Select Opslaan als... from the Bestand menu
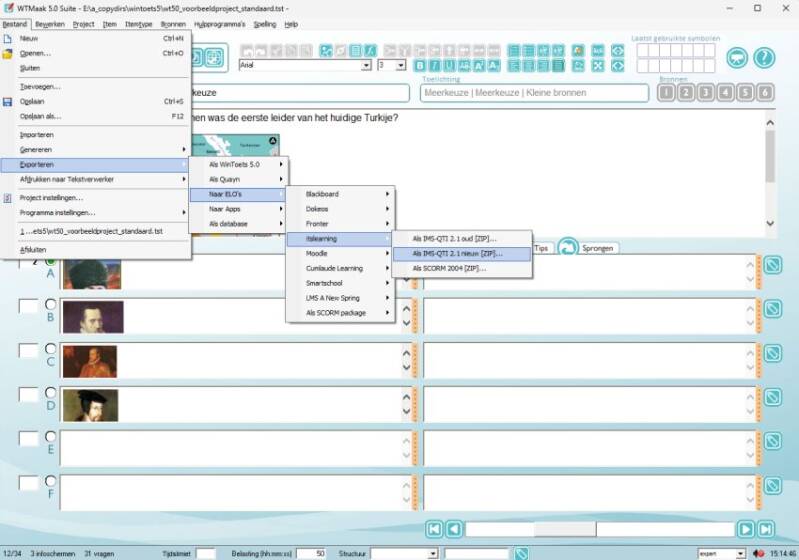The height and width of the screenshot is (560, 799). click(x=96, y=116)
